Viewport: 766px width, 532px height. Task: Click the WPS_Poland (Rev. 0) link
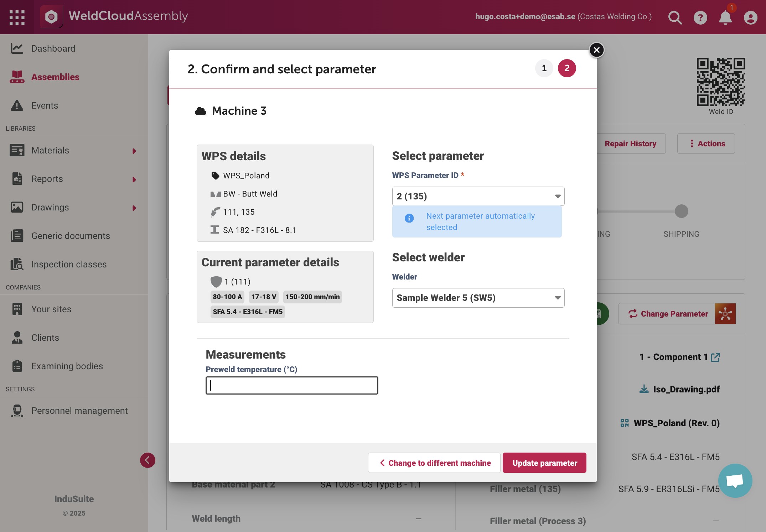point(677,423)
